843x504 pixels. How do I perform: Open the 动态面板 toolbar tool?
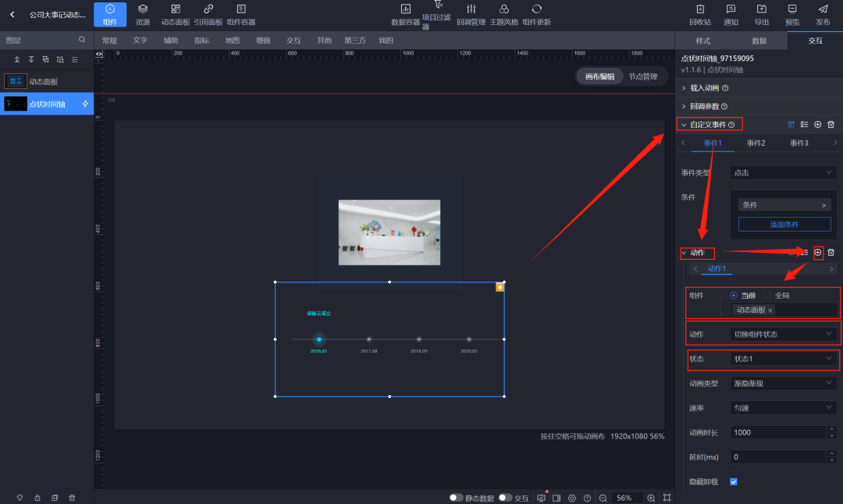click(x=176, y=14)
